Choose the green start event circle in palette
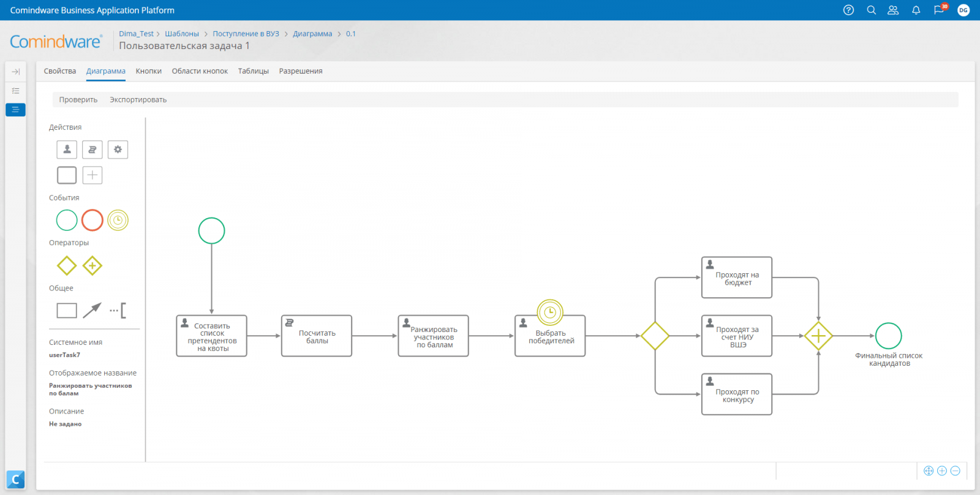 (x=67, y=220)
